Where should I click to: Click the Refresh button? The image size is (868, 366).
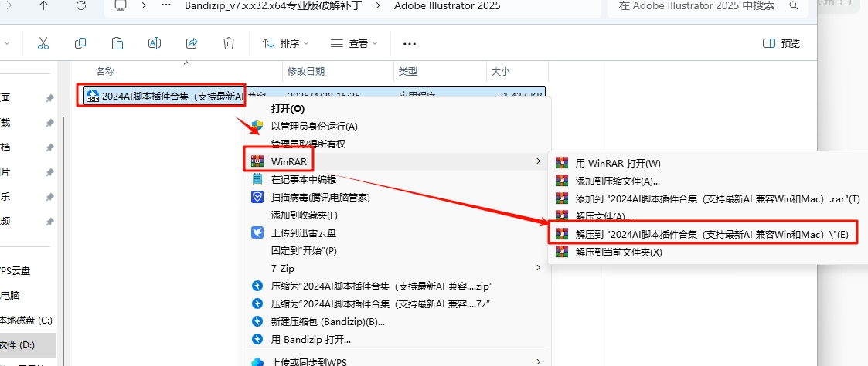(81, 6)
